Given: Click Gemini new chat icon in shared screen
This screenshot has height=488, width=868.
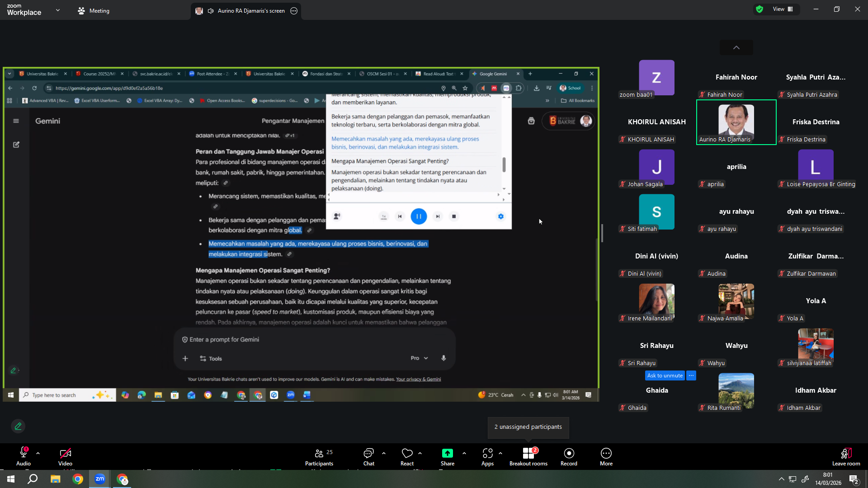Looking at the screenshot, I should click(x=16, y=145).
